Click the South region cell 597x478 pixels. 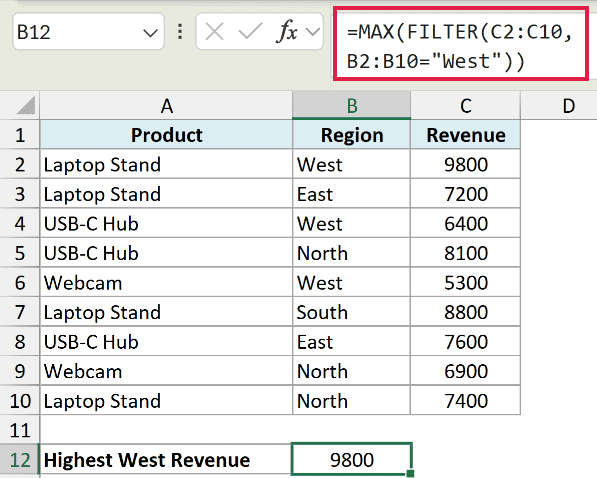351,312
